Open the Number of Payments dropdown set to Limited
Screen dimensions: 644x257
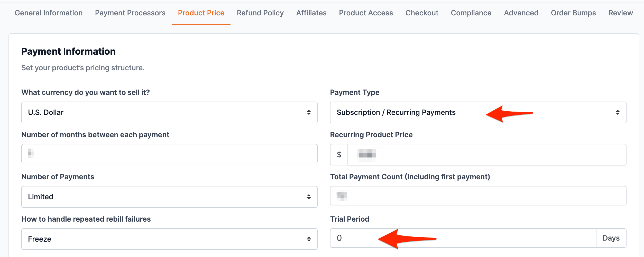tap(169, 196)
